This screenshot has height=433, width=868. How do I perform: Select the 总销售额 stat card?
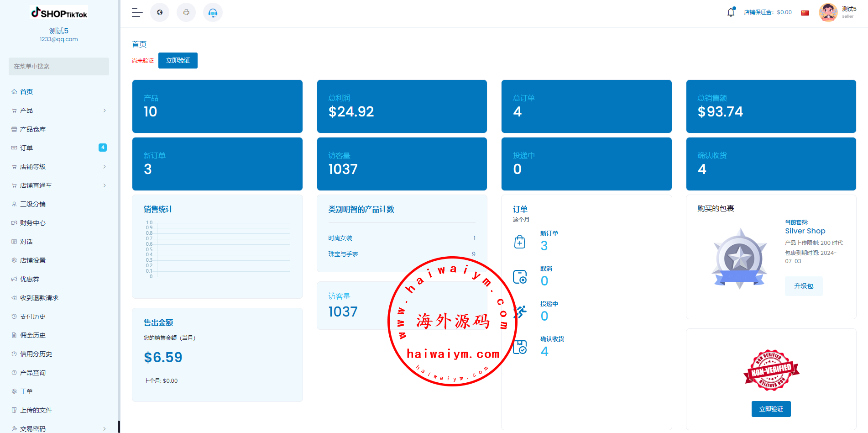(771, 106)
